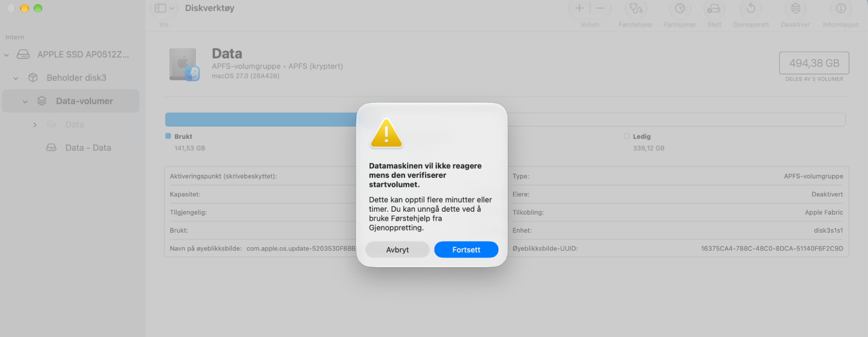Click the 'Intern' sidebar section header
Viewport: 868px width, 337px height.
15,37
